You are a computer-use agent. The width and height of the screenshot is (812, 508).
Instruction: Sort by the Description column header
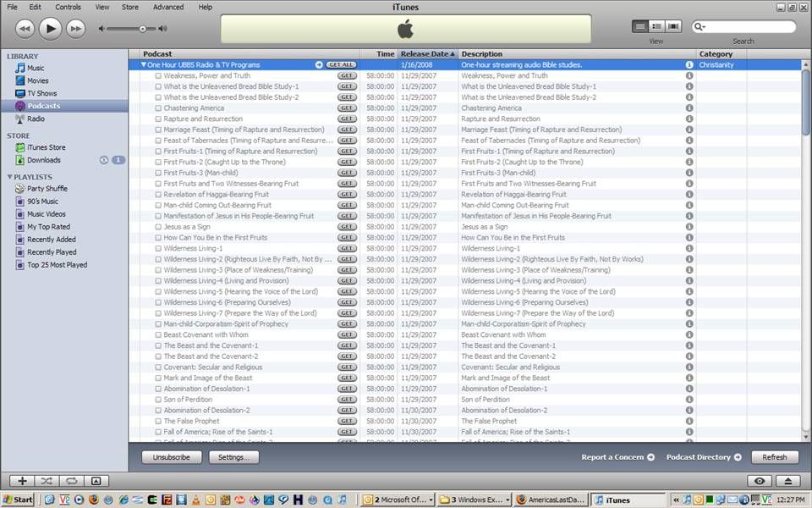point(577,54)
